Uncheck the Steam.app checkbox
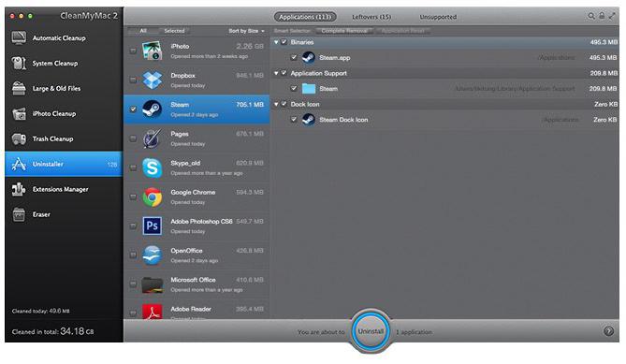 [x=294, y=57]
